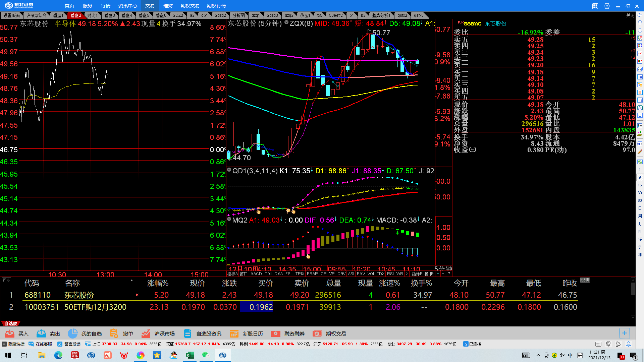
Task: Click the 卖出 sell icon
Action: click(x=41, y=334)
